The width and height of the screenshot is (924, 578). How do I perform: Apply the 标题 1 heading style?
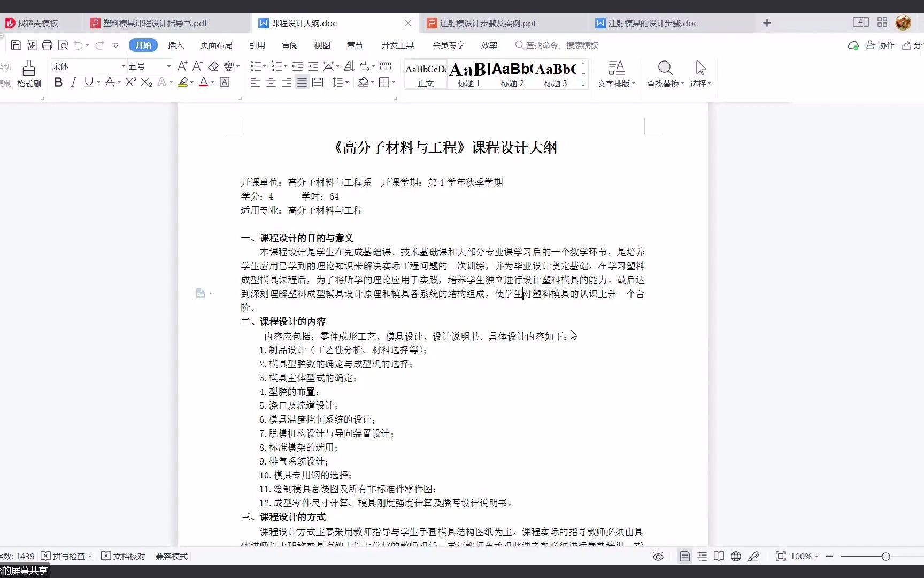pos(469,74)
